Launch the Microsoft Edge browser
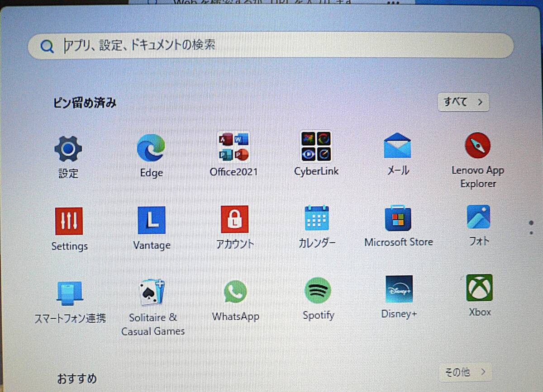 151,148
